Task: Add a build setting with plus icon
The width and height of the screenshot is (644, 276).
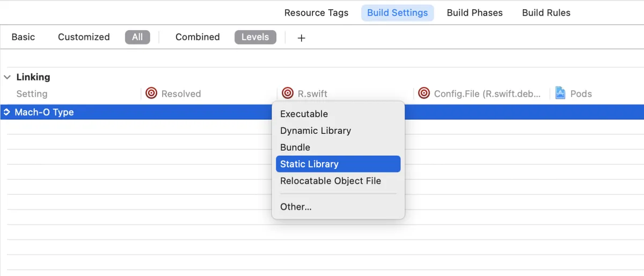Action: tap(301, 38)
